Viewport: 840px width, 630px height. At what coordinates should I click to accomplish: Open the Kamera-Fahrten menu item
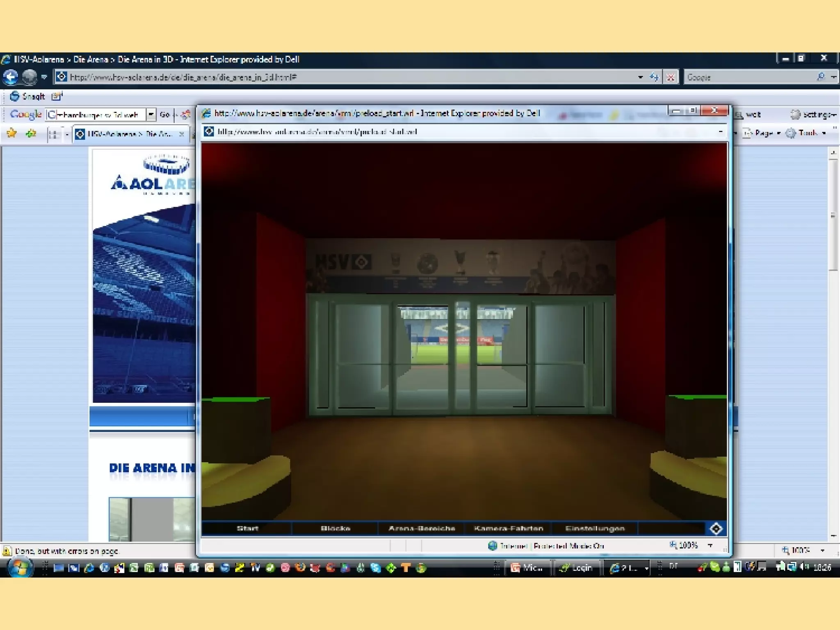(508, 528)
